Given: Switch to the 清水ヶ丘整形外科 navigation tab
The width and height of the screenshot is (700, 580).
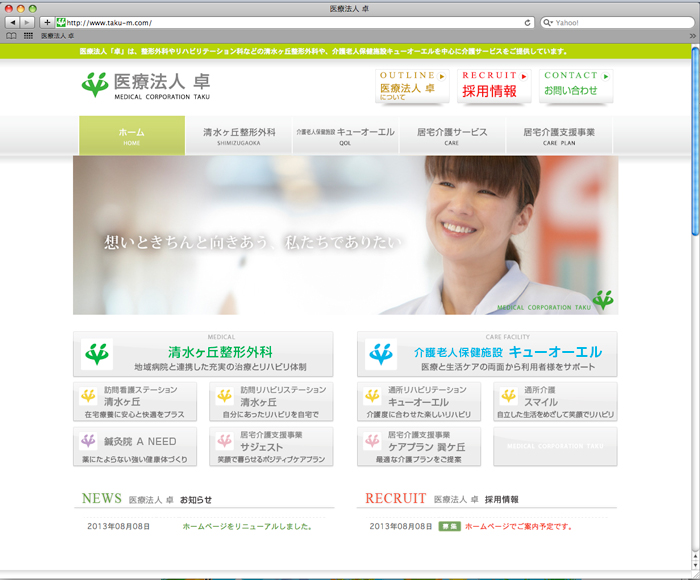Looking at the screenshot, I should tap(238, 136).
